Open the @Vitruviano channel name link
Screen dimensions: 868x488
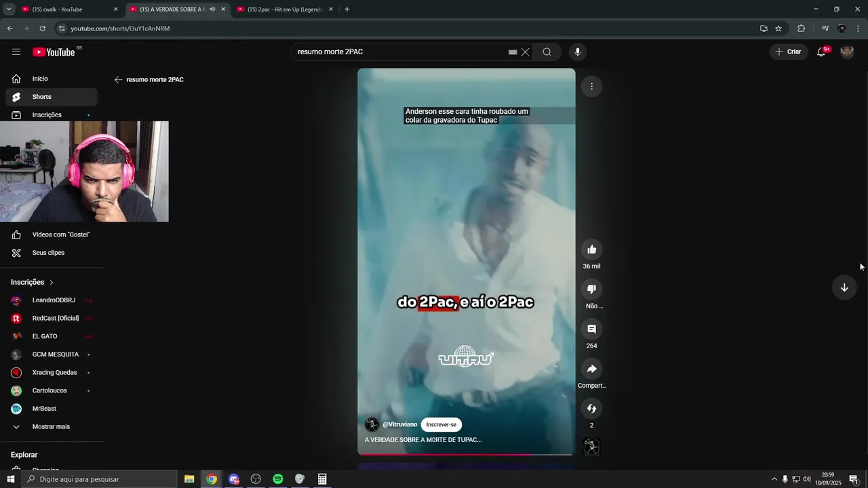click(x=400, y=425)
